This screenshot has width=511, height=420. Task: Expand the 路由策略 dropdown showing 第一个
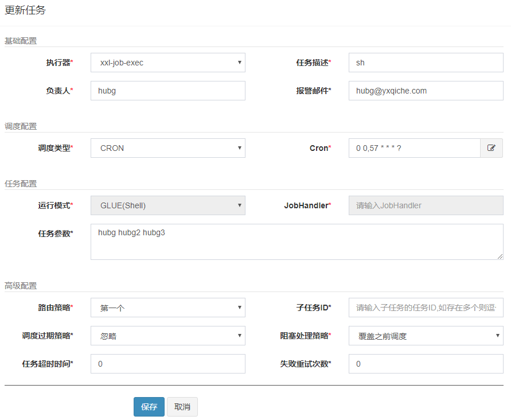[168, 308]
